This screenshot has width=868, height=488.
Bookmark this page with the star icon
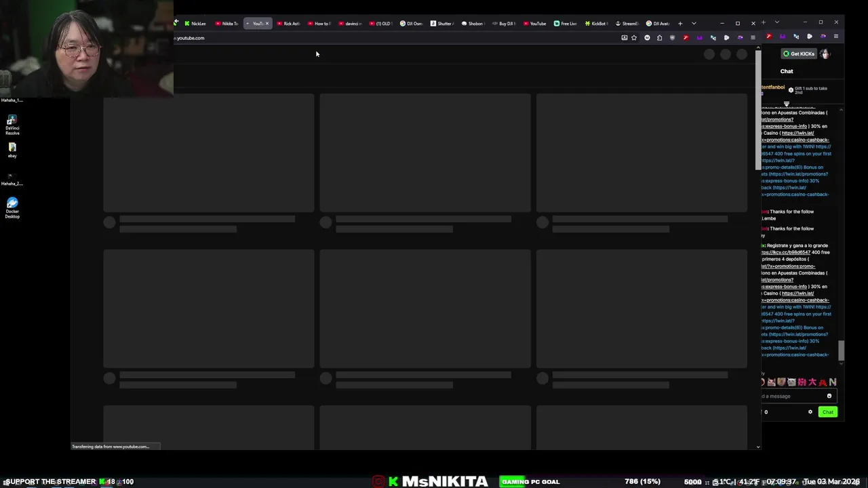(634, 38)
